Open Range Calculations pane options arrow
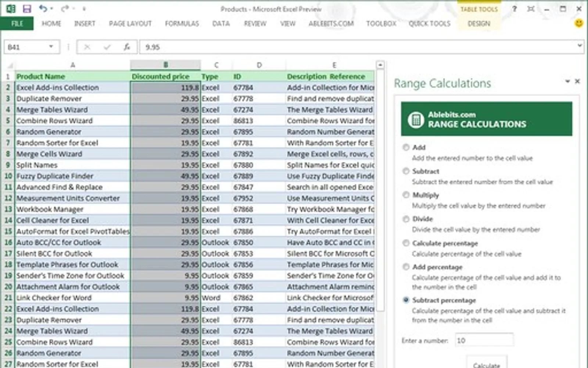The width and height of the screenshot is (588, 368). (567, 81)
